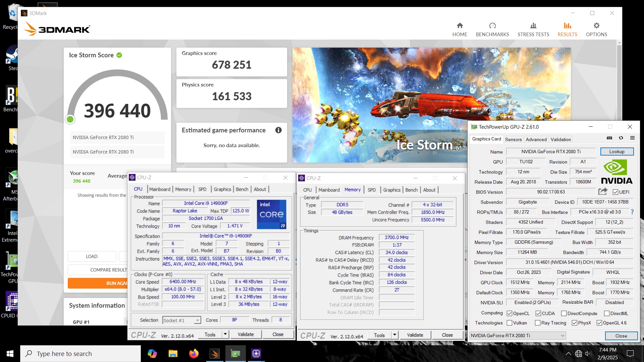Screen dimensions: 644x362
Task: Toggle the Vulkan checkbox
Action: tap(509, 323)
